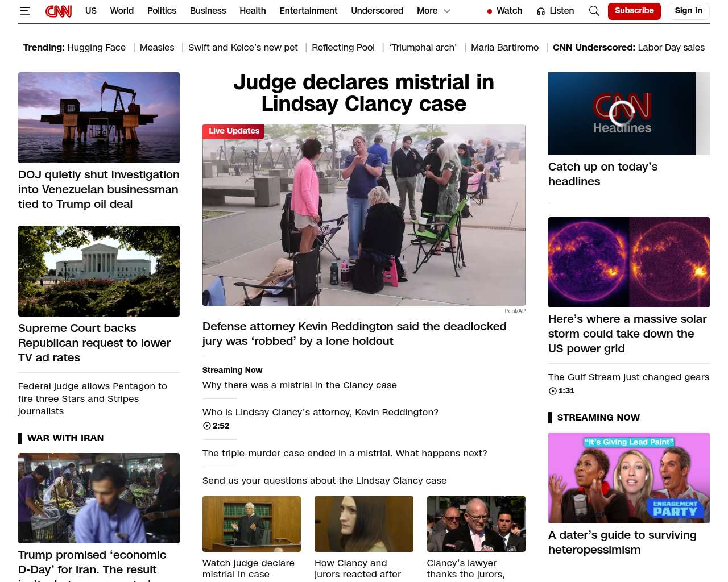Click the Subscribe button
Viewport: 728px width, 582px height.
pyautogui.click(x=634, y=11)
